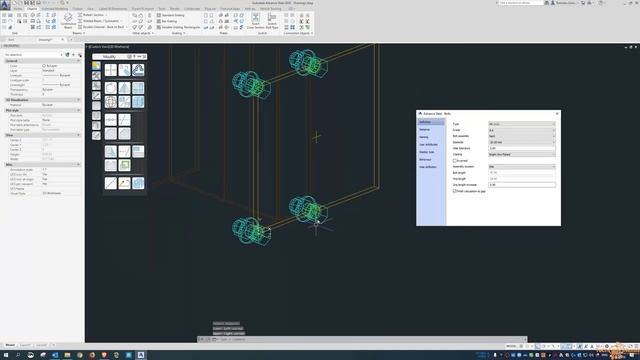Open the Labels & Dimensions ribbon tab
The height and width of the screenshot is (360, 640).
click(x=113, y=9)
